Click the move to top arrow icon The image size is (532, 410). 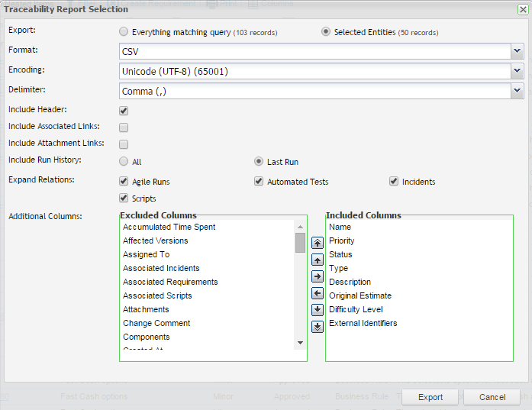[x=318, y=243]
